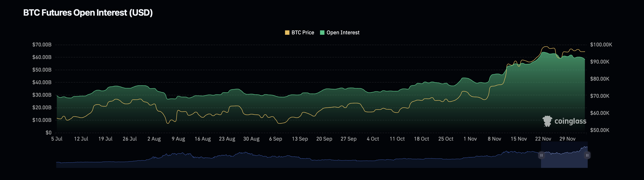
Task: Click the 29 Nov date label
Action: coord(567,139)
